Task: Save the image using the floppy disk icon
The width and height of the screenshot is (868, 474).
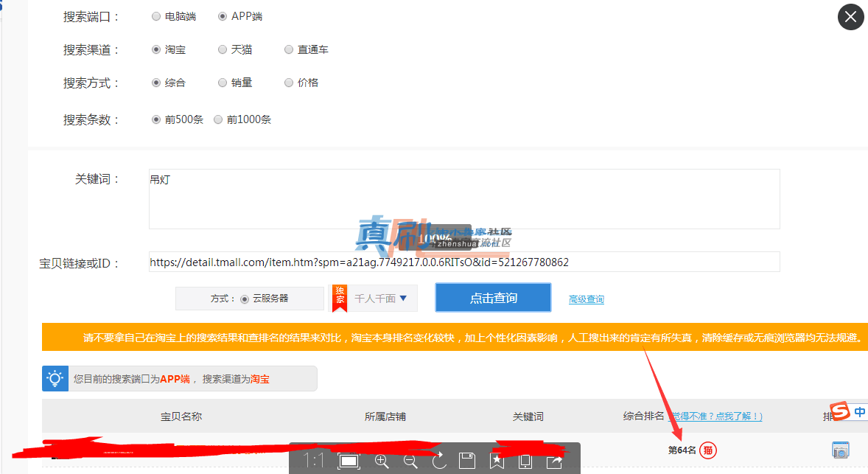Action: coord(467,461)
